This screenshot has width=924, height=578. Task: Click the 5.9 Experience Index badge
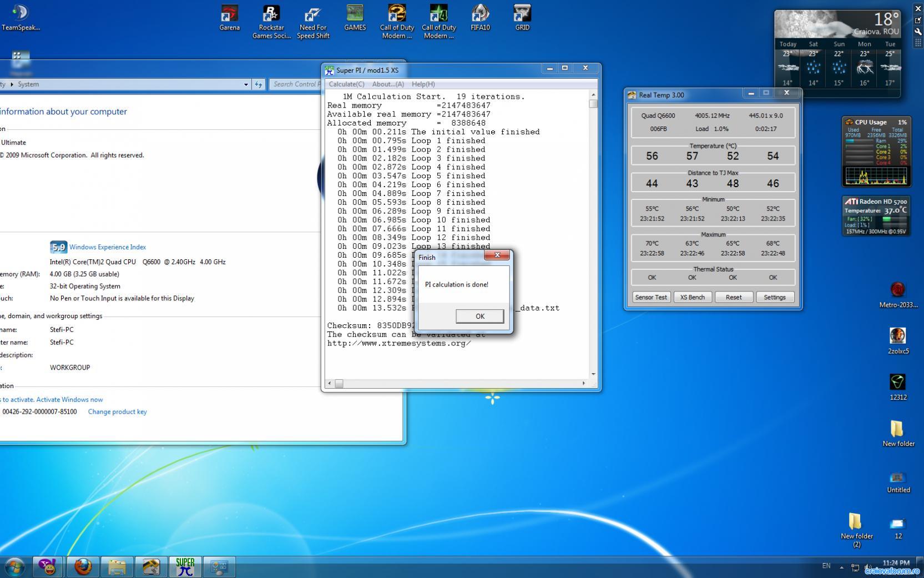coord(58,247)
